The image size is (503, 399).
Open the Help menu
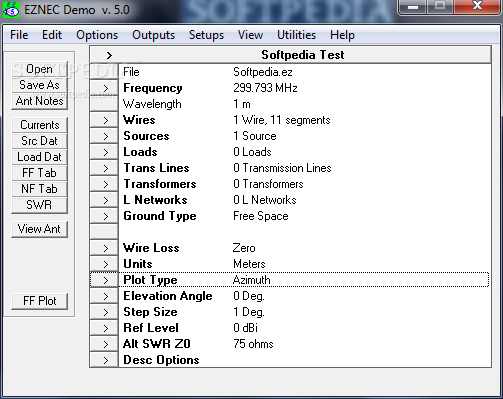(342, 35)
